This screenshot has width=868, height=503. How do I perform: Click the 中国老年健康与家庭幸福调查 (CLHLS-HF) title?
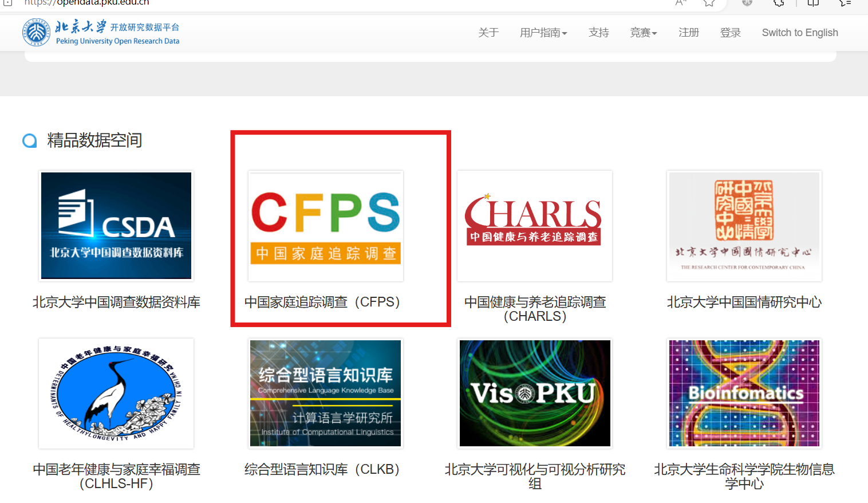pos(116,476)
